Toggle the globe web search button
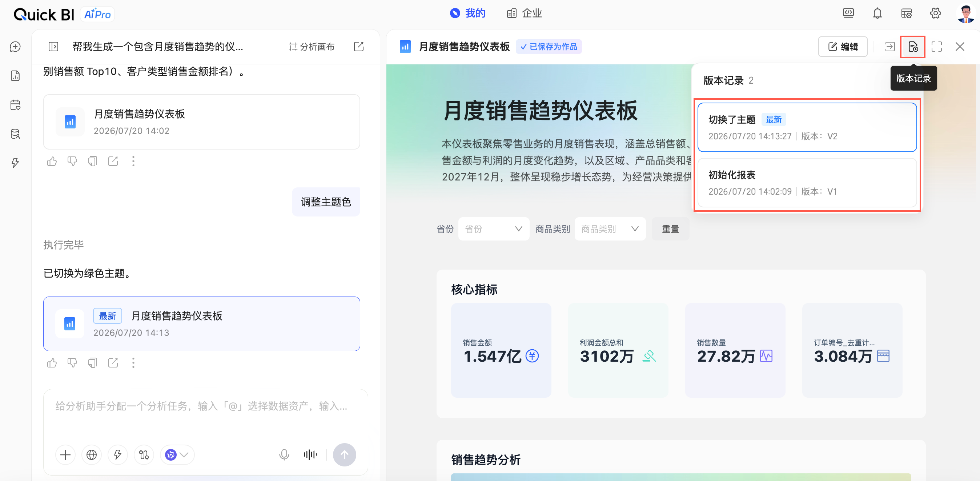 coord(92,455)
